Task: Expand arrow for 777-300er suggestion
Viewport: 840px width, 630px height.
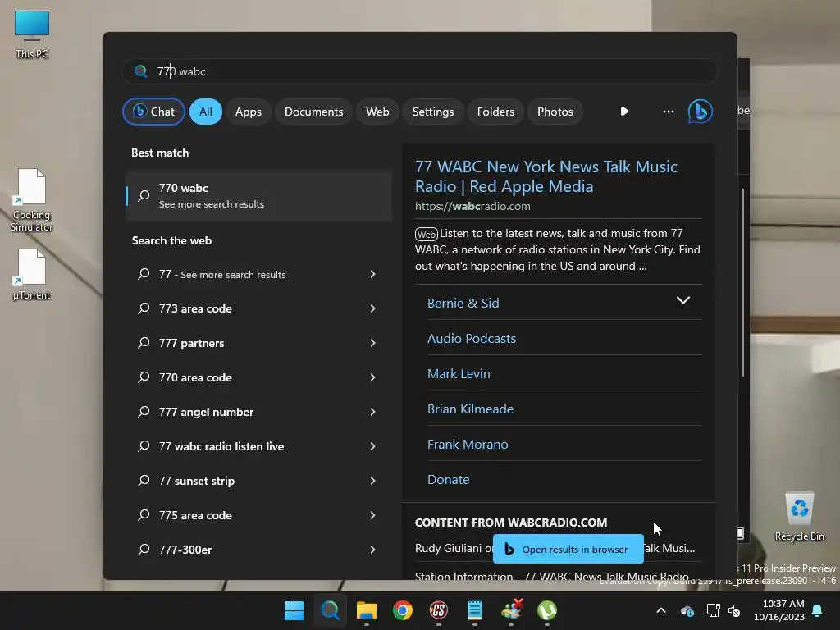Action: [x=373, y=550]
